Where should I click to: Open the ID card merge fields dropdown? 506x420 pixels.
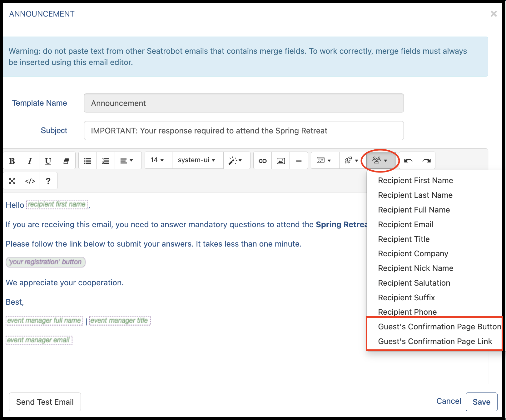click(325, 160)
